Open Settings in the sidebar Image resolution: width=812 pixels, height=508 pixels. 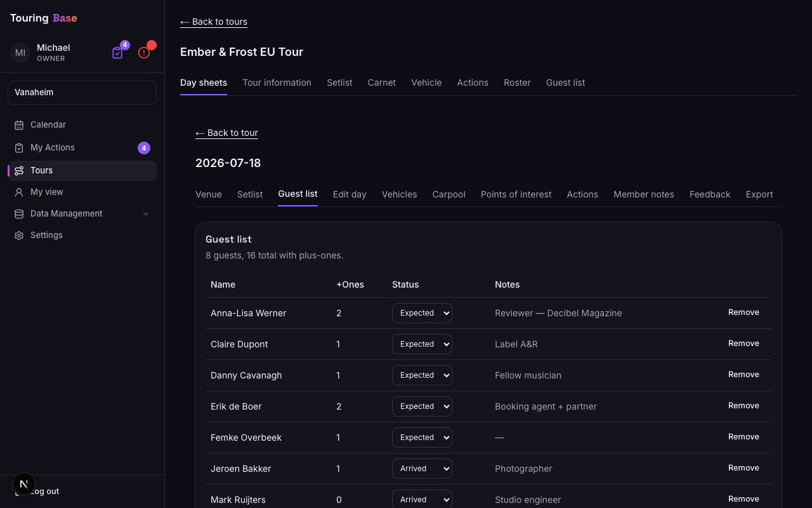click(x=82, y=236)
